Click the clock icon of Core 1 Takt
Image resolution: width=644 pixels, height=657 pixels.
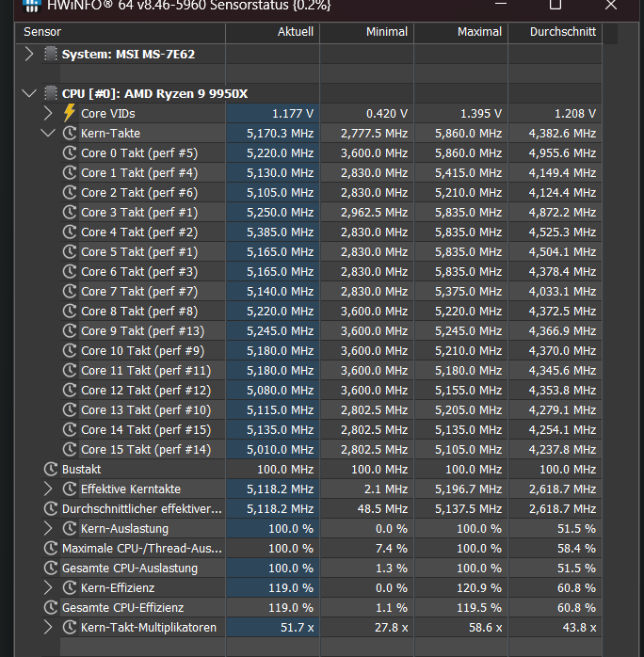click(x=69, y=172)
